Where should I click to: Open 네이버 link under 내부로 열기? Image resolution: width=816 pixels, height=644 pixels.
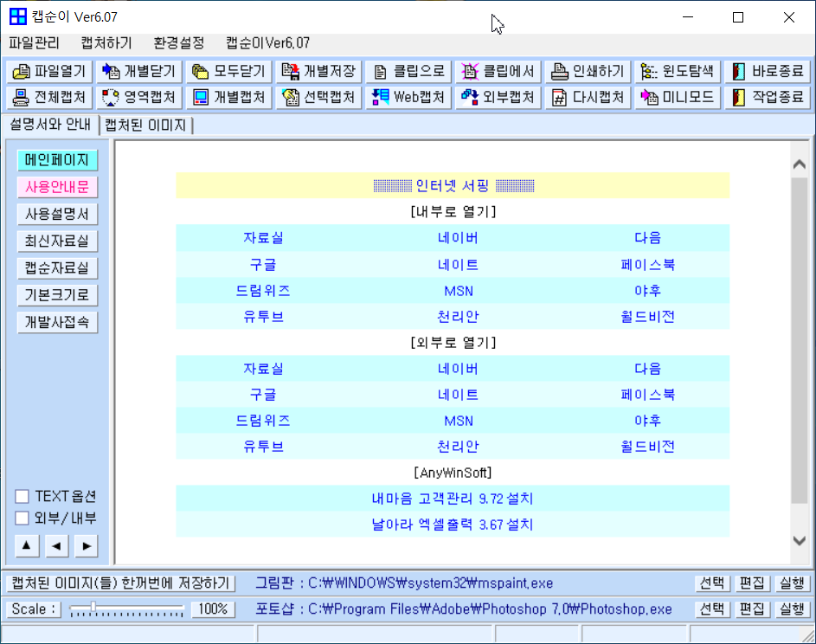[458, 238]
